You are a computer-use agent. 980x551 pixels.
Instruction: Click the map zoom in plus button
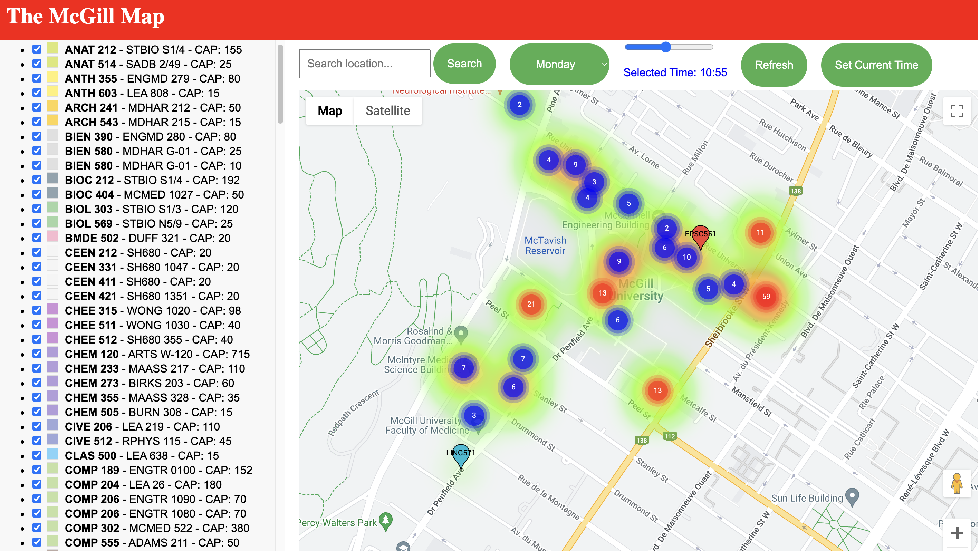[957, 533]
